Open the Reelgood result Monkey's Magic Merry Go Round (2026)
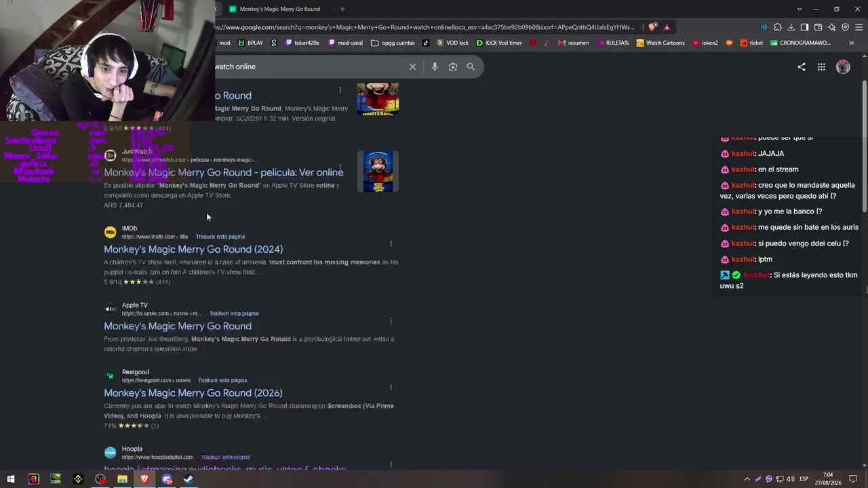This screenshot has width=868, height=488. coord(193,393)
